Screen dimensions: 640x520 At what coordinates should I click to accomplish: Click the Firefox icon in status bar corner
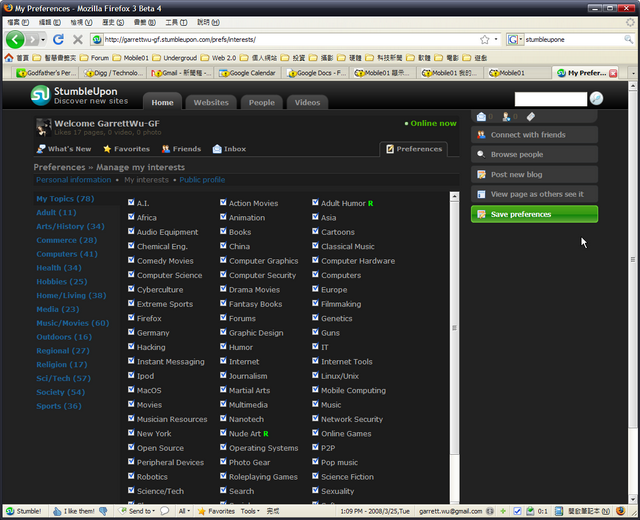coord(620,511)
